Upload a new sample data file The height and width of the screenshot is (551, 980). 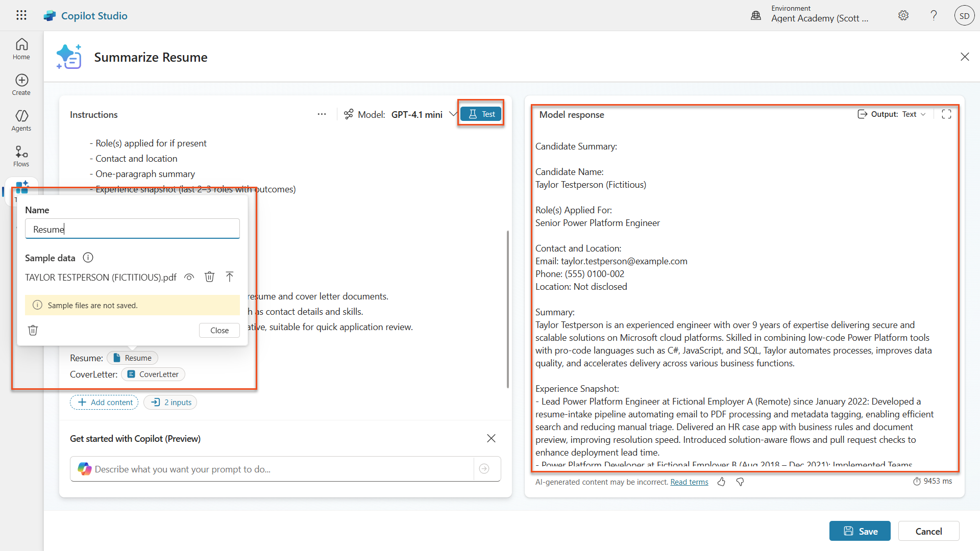pyautogui.click(x=230, y=277)
